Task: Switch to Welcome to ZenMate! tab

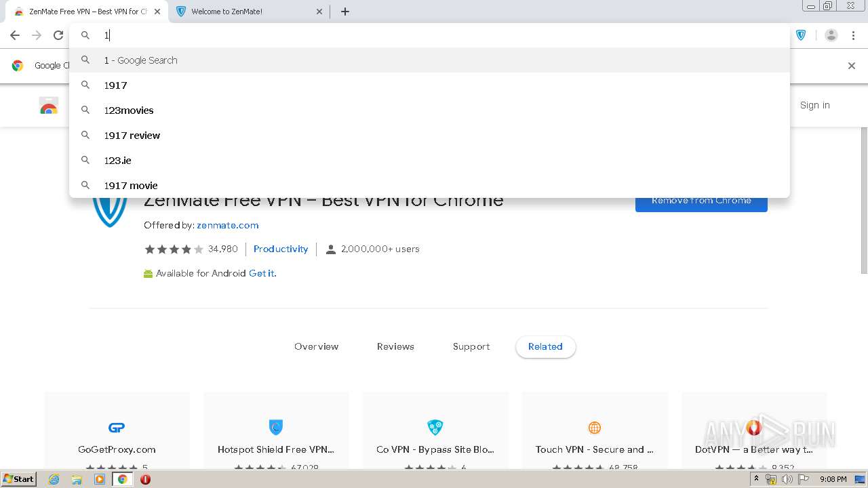Action: coord(250,12)
